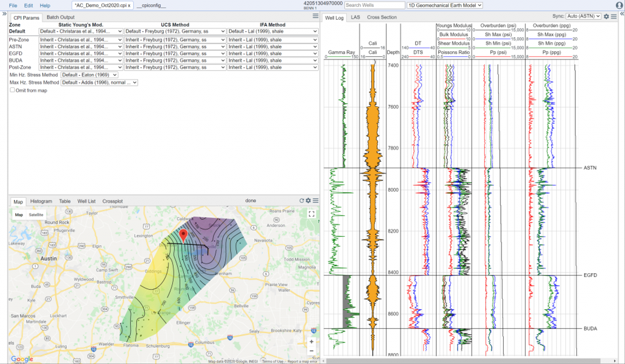Screen dimensions: 625x364
Task: Open Sync Auto (ASTN) dropdown
Action: tap(583, 16)
